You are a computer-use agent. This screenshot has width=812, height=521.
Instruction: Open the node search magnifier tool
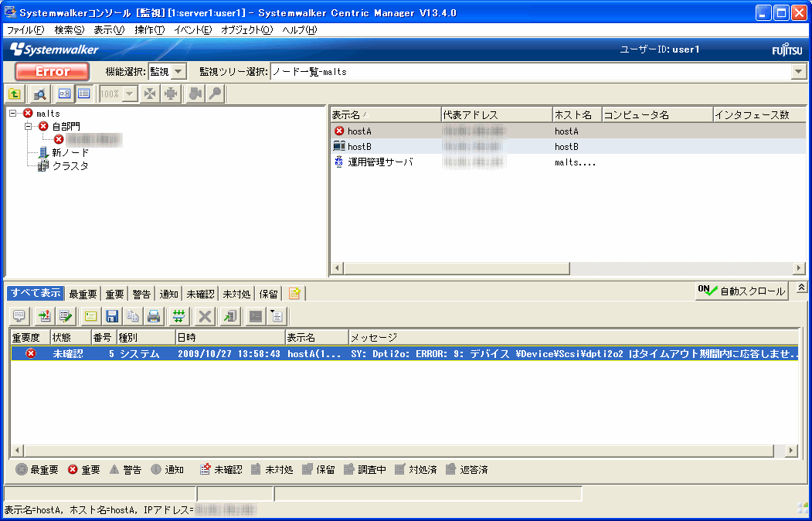coord(39,94)
